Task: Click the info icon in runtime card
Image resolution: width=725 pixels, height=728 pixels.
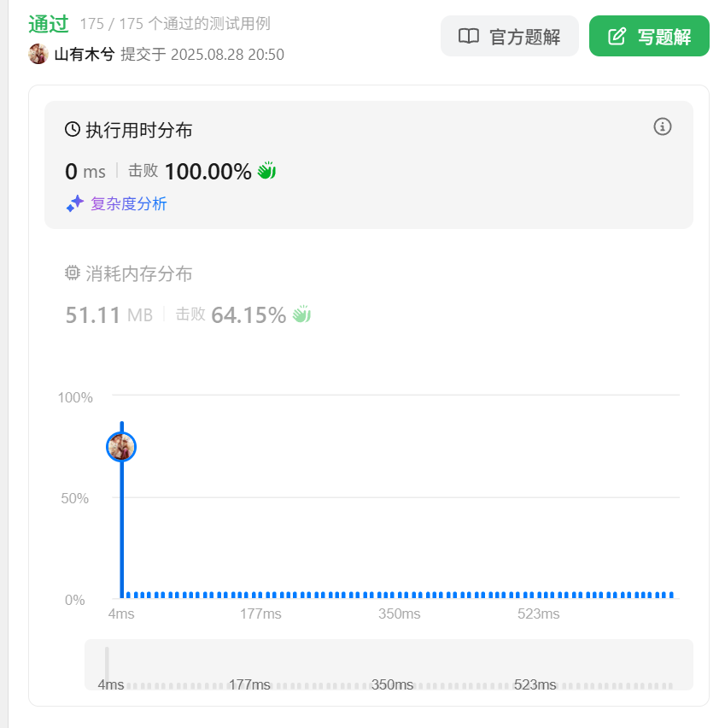Action: click(x=663, y=126)
